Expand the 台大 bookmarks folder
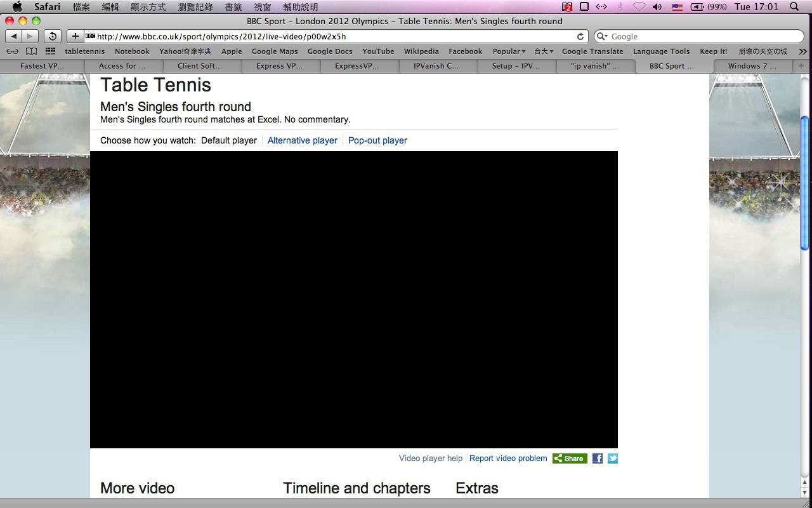Screen dimensions: 812x508 (544, 51)
